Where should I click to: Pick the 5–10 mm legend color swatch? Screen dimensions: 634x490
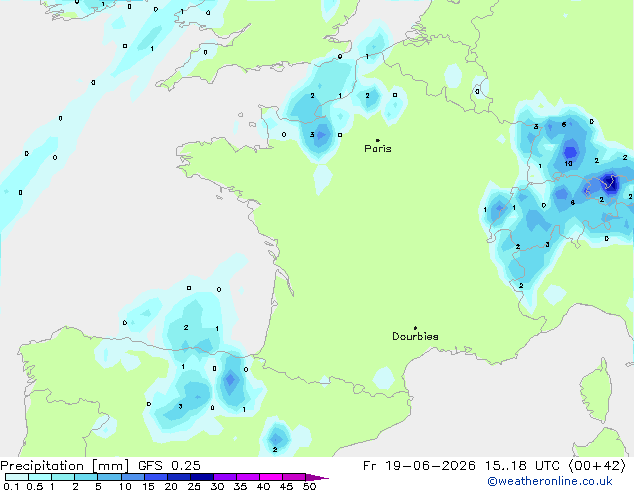tap(109, 477)
